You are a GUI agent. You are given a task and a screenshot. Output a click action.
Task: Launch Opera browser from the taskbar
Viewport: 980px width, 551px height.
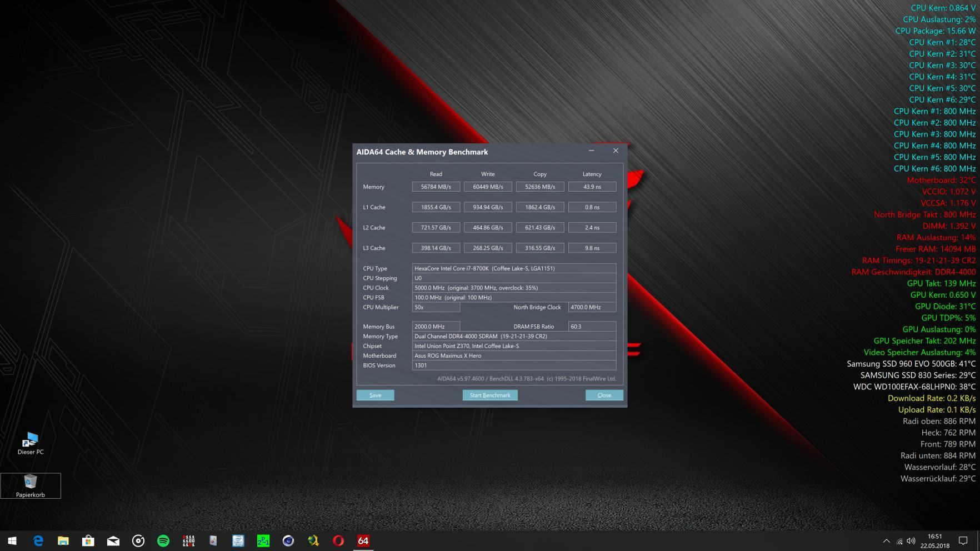[x=338, y=540]
